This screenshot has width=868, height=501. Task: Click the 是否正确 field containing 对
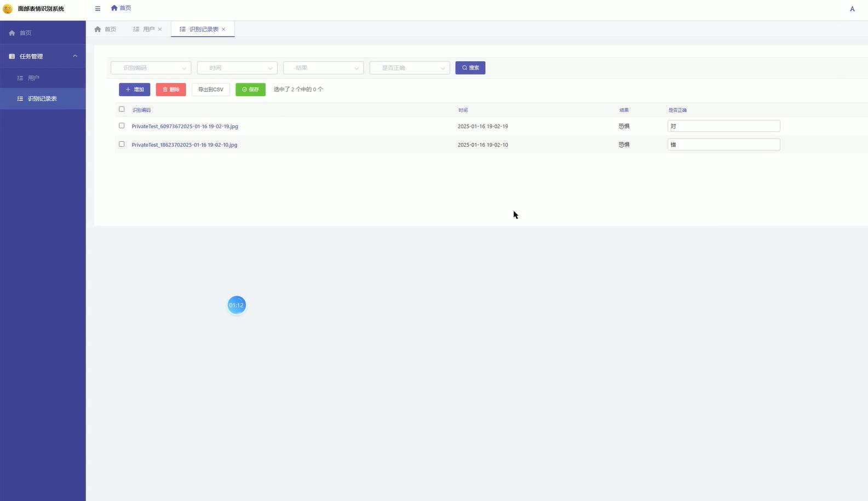coord(723,126)
